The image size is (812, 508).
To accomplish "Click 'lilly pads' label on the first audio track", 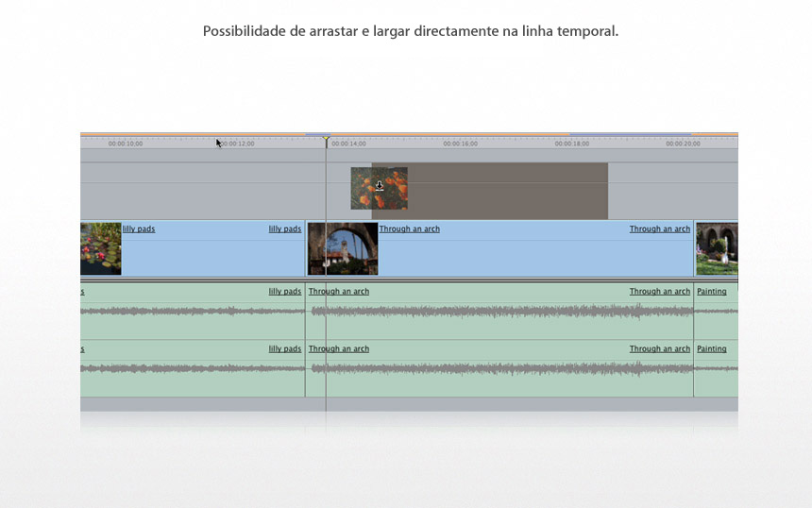I will tap(284, 292).
